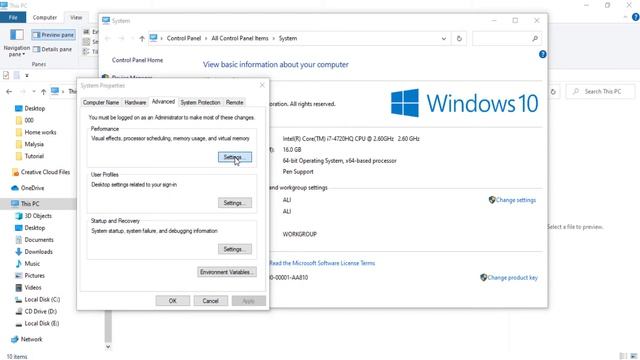Toggle the Details pane button
Image resolution: width=640 pixels, height=360 pixels.
point(52,49)
